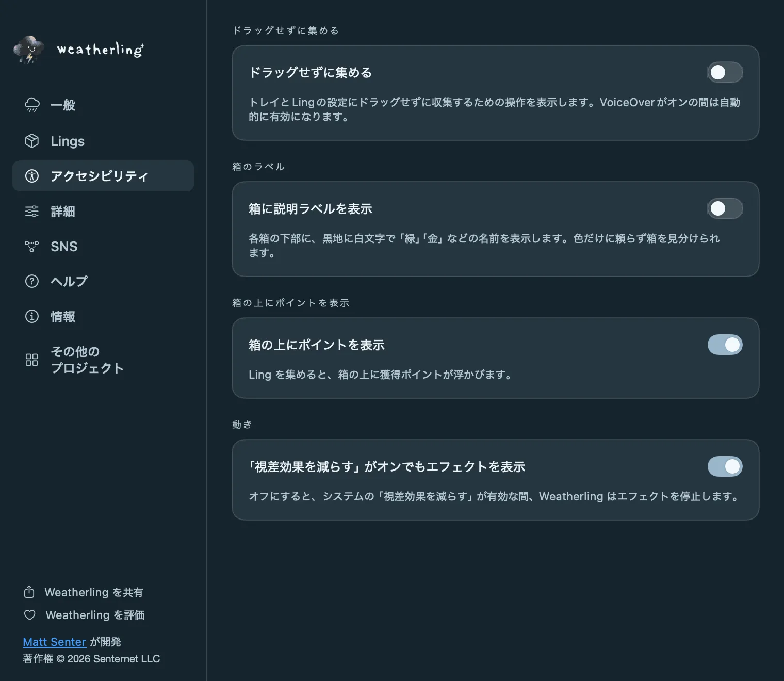Click the weatherling handwritten wordmark
Image resolution: width=784 pixels, height=681 pixels.
100,50
